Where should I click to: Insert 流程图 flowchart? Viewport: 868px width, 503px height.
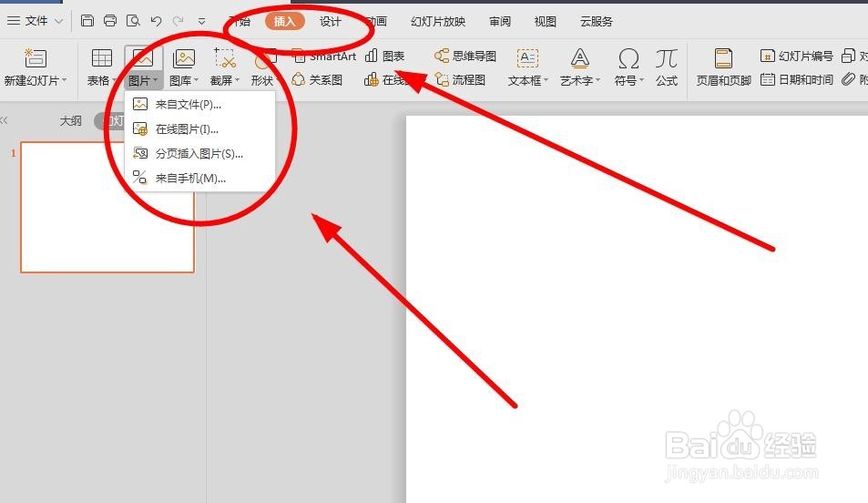[x=460, y=80]
